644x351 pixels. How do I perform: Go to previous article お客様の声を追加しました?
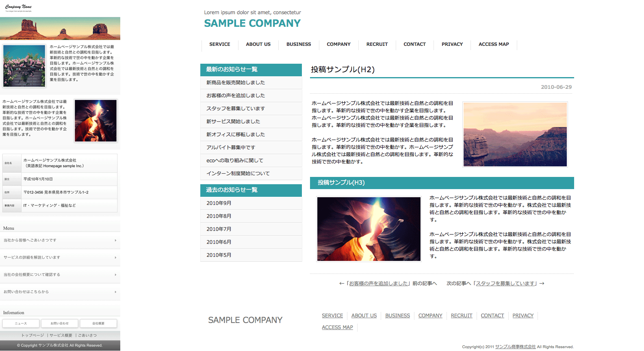[x=378, y=284]
